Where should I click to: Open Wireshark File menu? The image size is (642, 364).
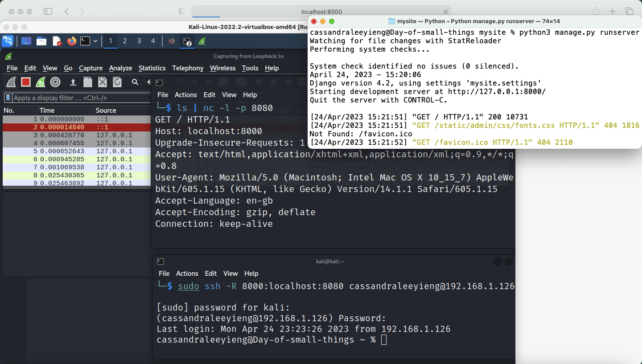pos(12,68)
